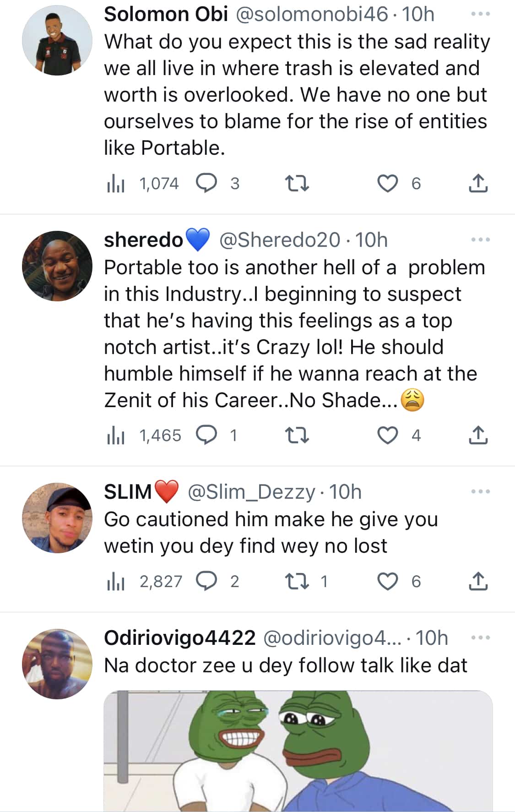Screen dimensions: 515x812
Task: Open more options on sheredo's tweet
Action: coord(480,240)
